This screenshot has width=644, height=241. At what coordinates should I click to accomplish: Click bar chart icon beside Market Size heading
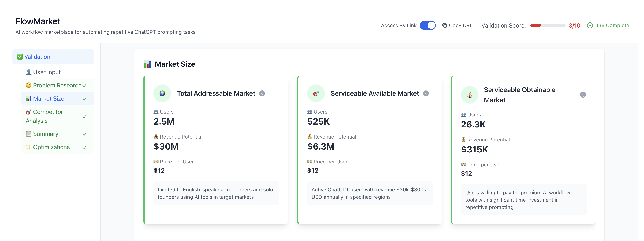pos(147,64)
